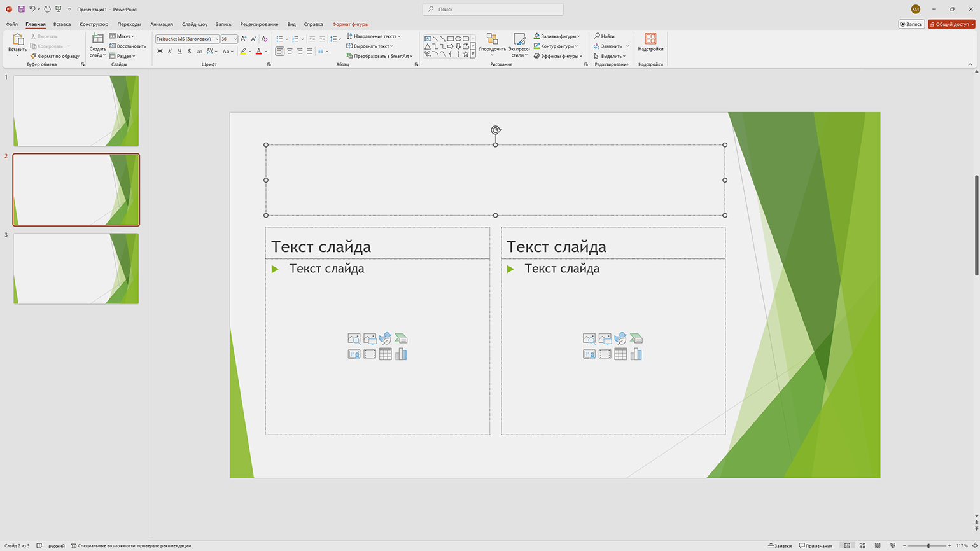Toggle bold formatting (Ж)
This screenshot has width=980, height=551.
pyautogui.click(x=160, y=52)
